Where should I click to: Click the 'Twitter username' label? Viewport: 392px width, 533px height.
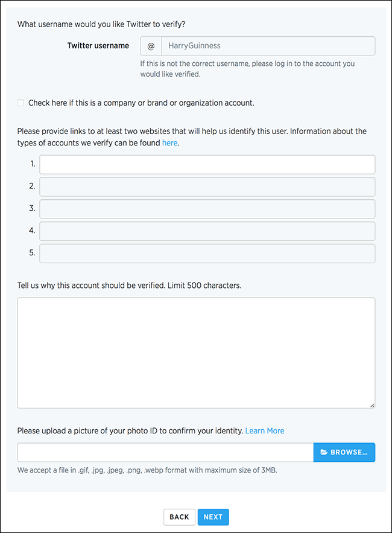click(98, 46)
